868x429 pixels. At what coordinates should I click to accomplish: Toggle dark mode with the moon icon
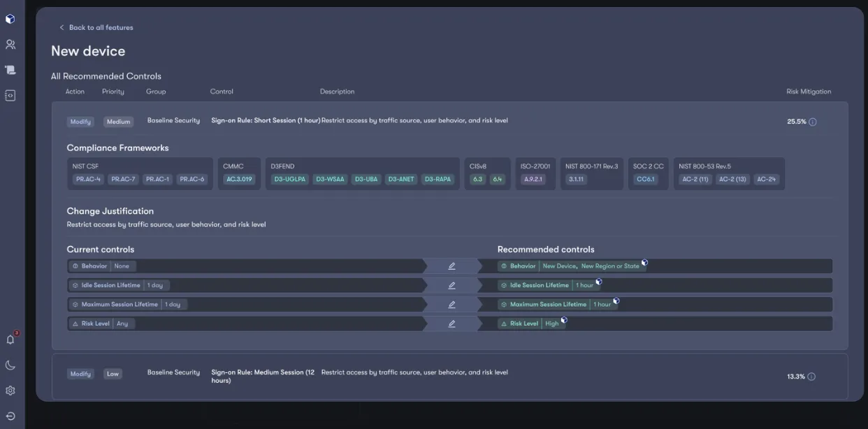(x=10, y=364)
